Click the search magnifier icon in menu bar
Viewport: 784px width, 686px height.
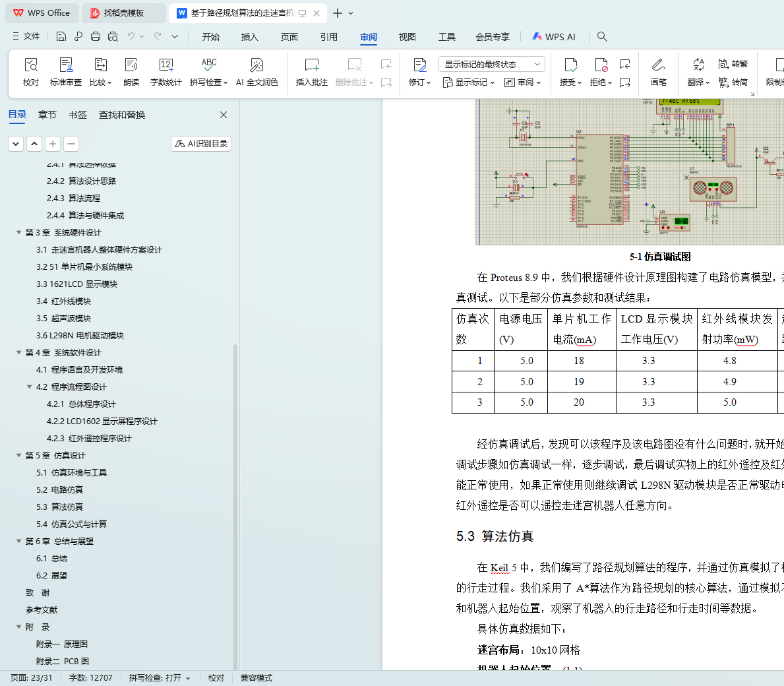602,36
